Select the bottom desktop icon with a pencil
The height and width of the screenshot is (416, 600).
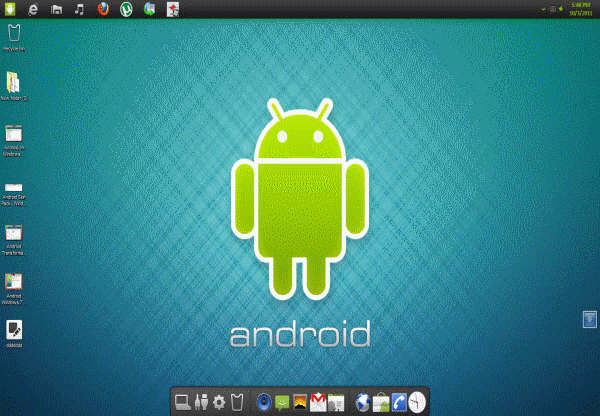click(14, 334)
